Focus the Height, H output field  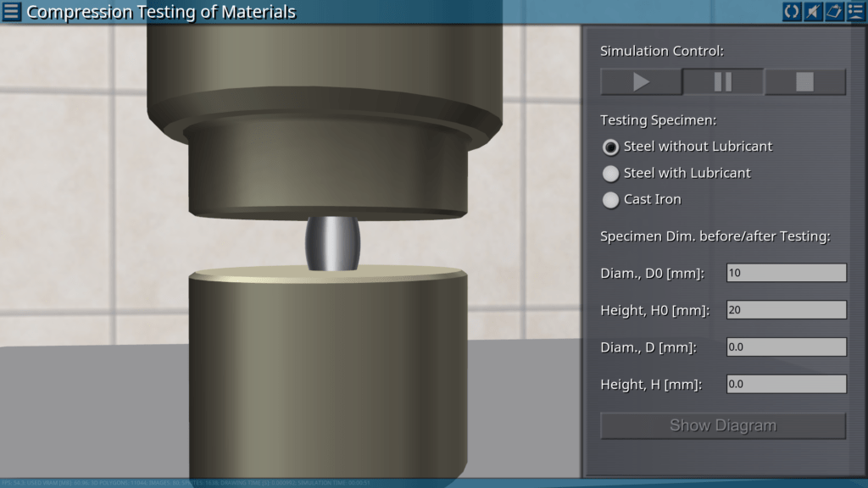(x=786, y=385)
